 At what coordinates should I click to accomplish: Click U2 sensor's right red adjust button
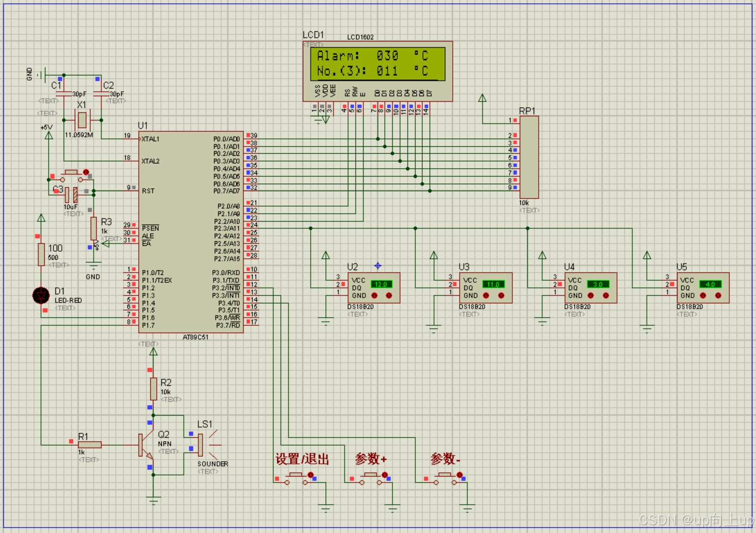[389, 296]
